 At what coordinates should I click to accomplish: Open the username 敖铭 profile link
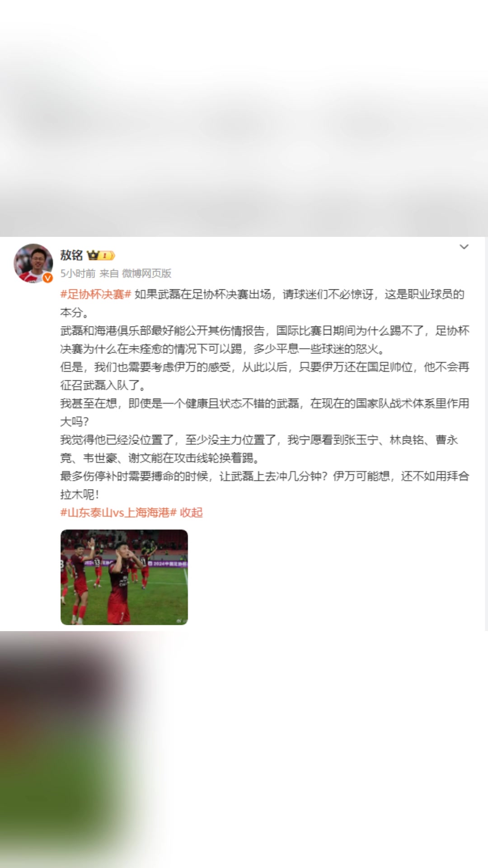click(x=71, y=255)
